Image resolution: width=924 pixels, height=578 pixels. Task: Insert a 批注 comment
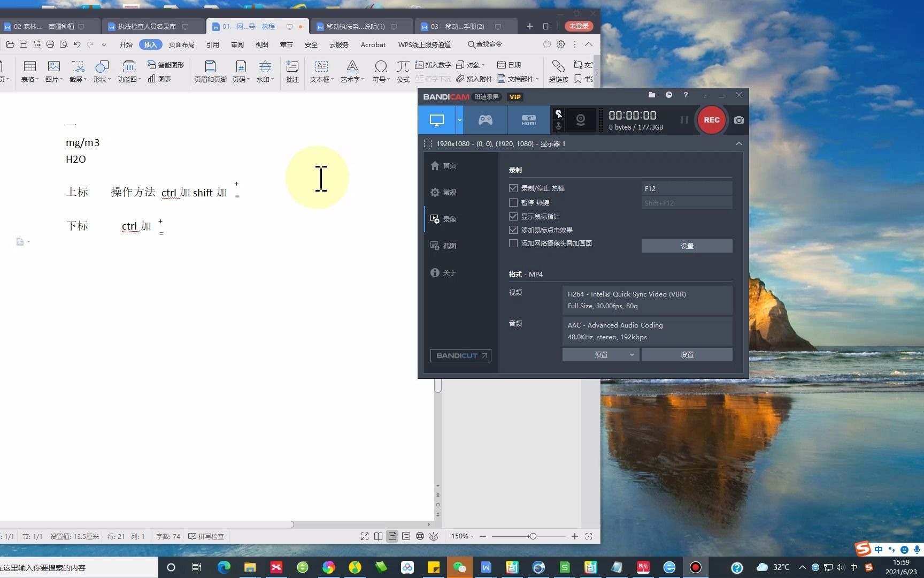coord(292,72)
